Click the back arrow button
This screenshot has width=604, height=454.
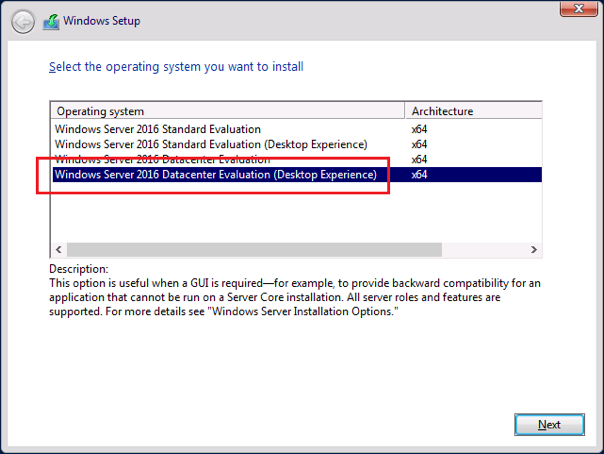24,21
